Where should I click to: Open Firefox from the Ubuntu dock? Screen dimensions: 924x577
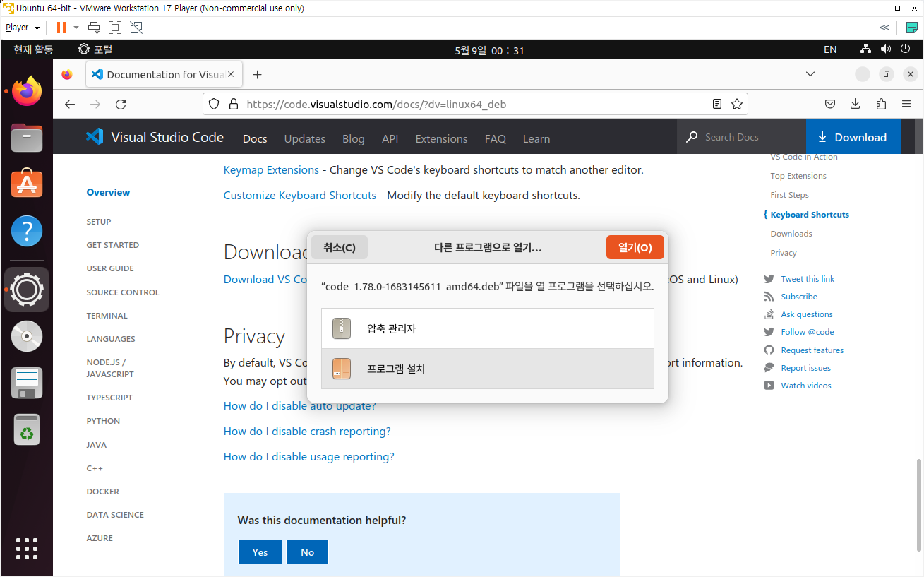click(27, 91)
